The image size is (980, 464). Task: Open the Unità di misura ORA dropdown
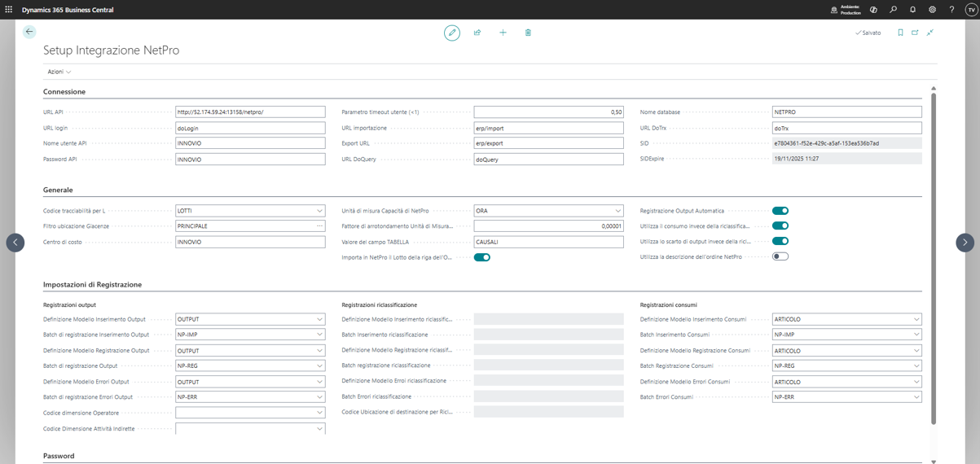617,211
